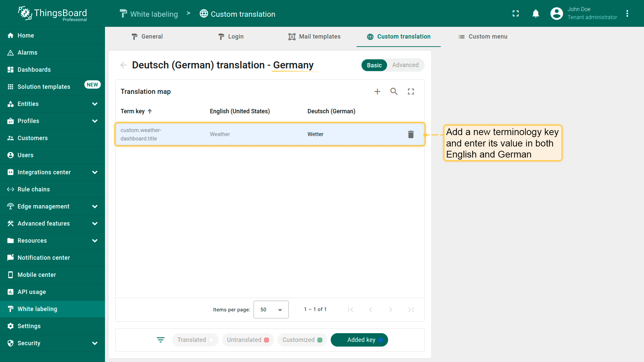This screenshot has width=644, height=362.
Task: Toggle browser fullscreen mode icon in header
Action: 516,13
